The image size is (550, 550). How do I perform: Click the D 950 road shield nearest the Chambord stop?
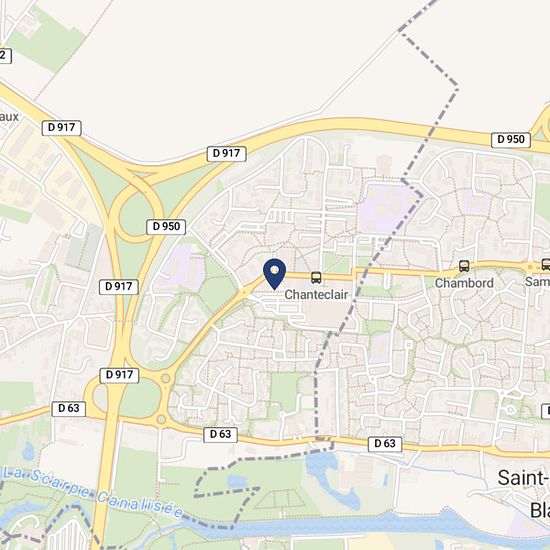click(511, 140)
